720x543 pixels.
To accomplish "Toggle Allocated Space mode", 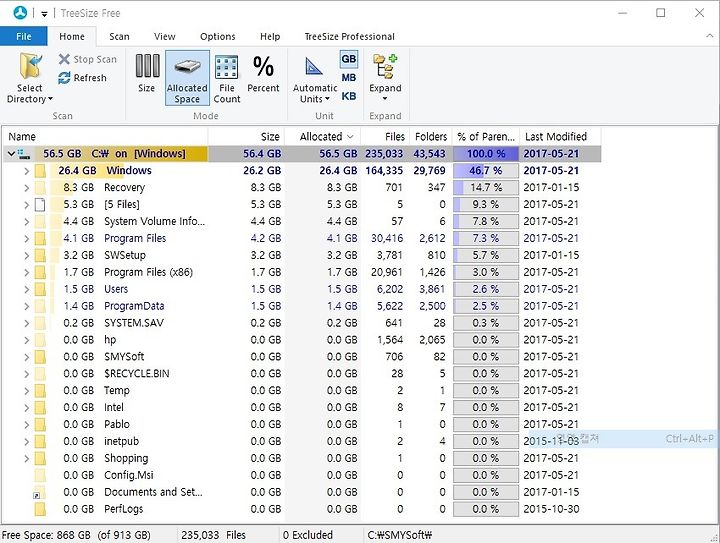I will pyautogui.click(x=187, y=78).
